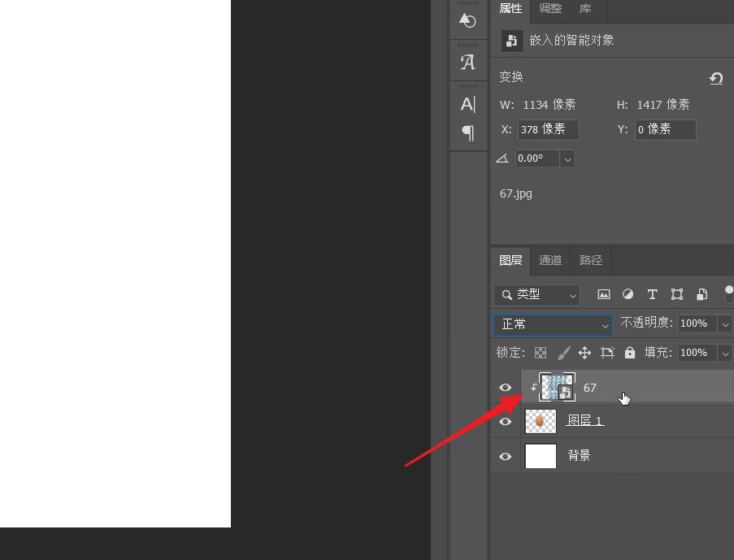Click the rotation angle icon

click(502, 158)
